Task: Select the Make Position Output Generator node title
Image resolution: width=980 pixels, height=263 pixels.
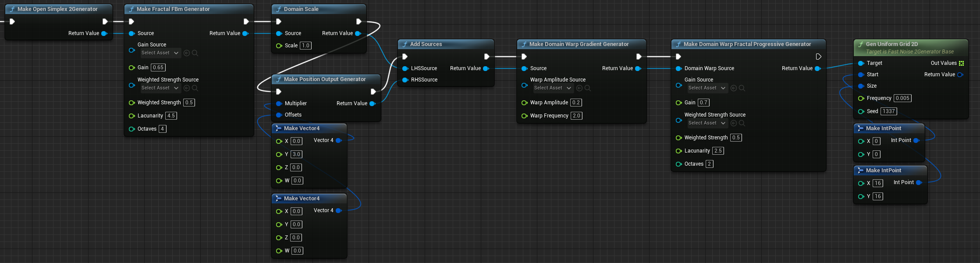Action: click(x=325, y=79)
